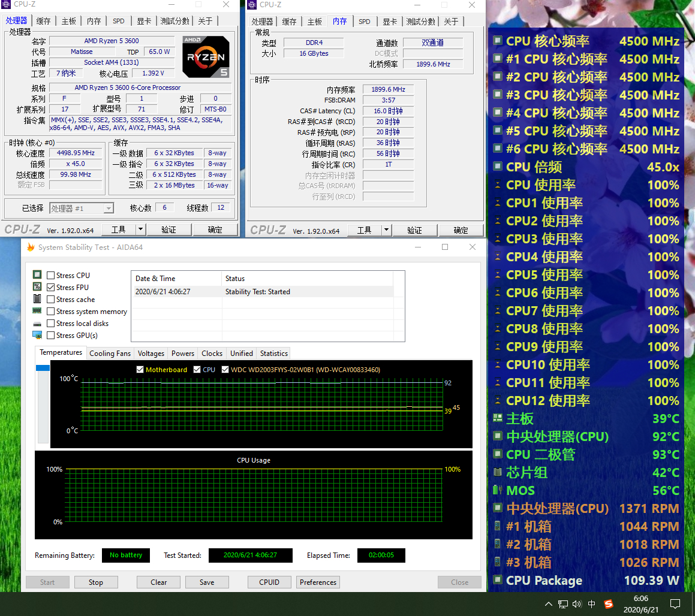Image resolution: width=695 pixels, height=616 pixels.
Task: Click the 主板 motherboard sensor icon
Action: point(498,418)
